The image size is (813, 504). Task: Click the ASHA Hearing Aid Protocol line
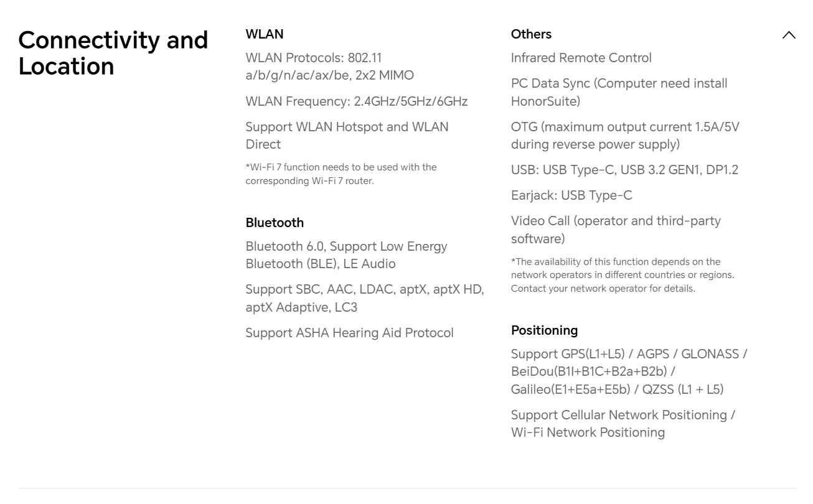coord(349,333)
